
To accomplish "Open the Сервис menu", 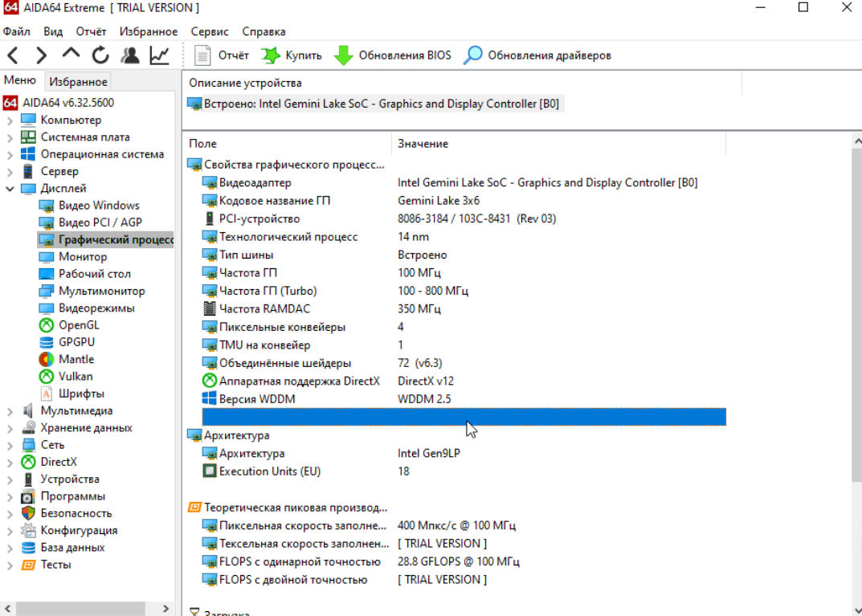I will [x=210, y=31].
